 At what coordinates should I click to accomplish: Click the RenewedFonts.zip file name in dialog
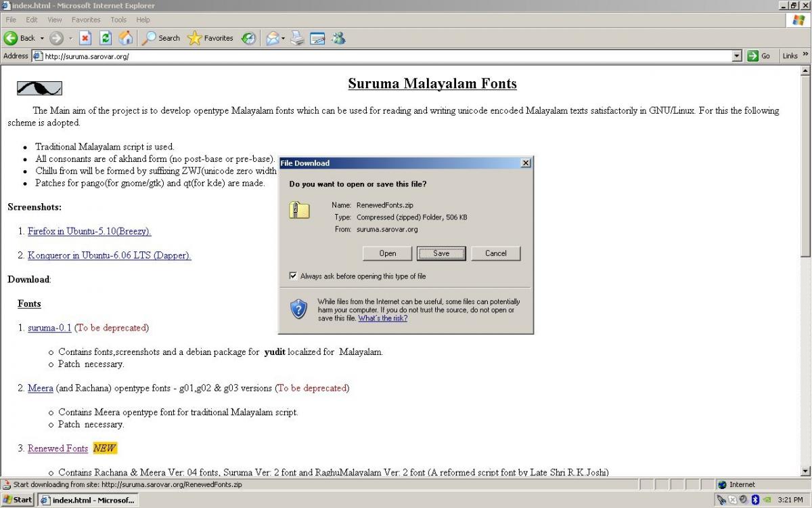click(x=385, y=205)
